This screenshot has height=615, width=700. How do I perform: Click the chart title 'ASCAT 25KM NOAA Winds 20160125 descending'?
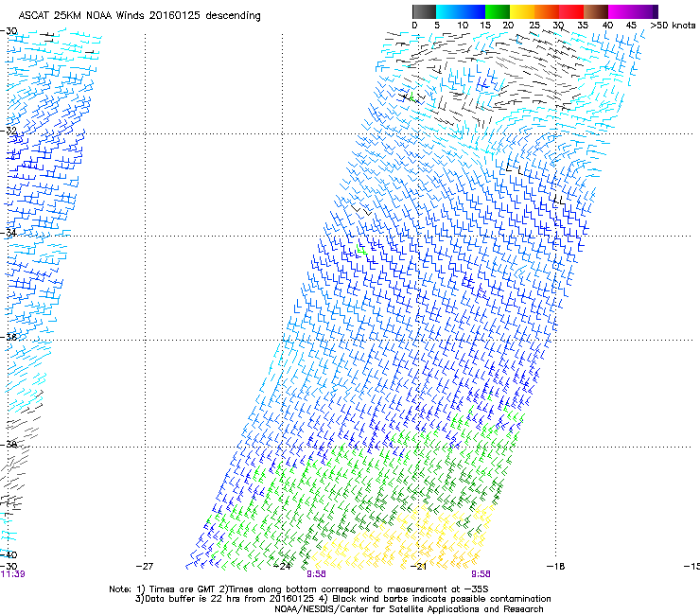(139, 15)
